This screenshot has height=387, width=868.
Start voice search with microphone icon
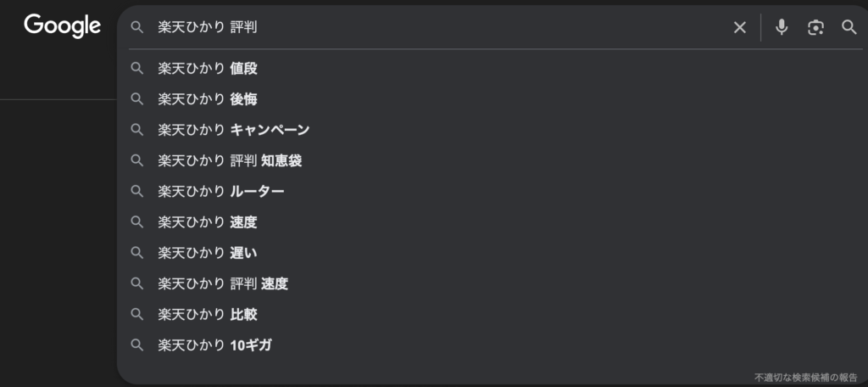pyautogui.click(x=782, y=27)
